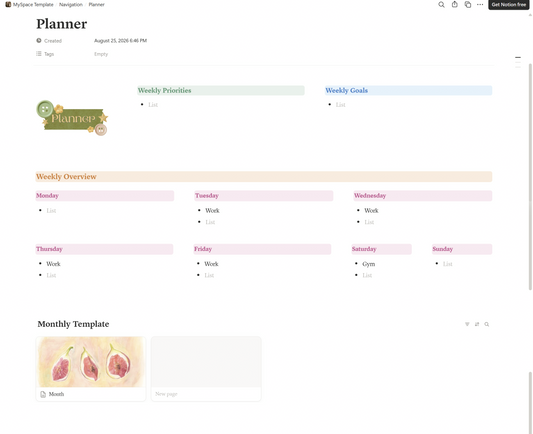Click the empty list item under Monday
533x434 pixels.
pos(51,211)
